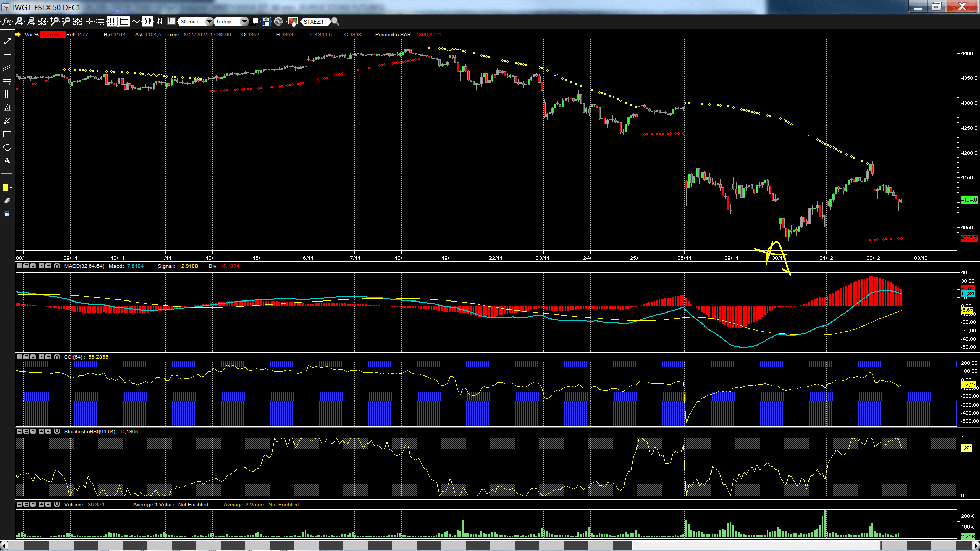The height and width of the screenshot is (551, 980).
Task: Choose the drawing line thickness
Action: click(x=7, y=174)
